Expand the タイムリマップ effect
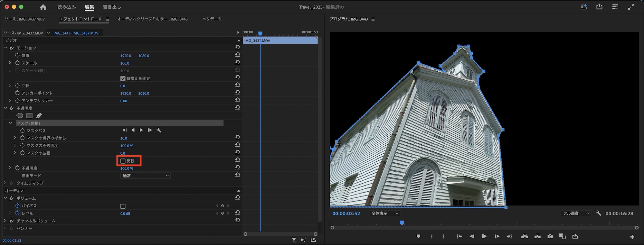 (5, 183)
